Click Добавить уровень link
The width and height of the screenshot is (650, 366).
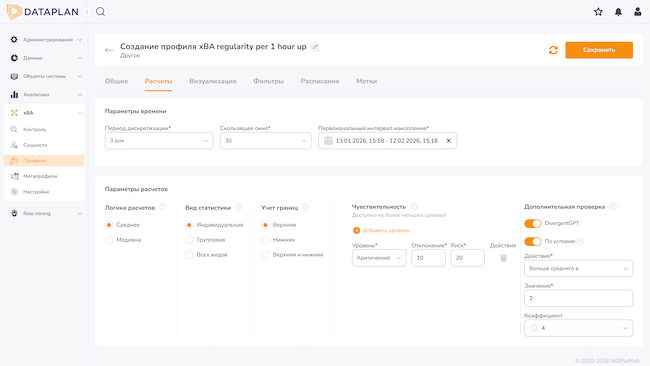(386, 230)
